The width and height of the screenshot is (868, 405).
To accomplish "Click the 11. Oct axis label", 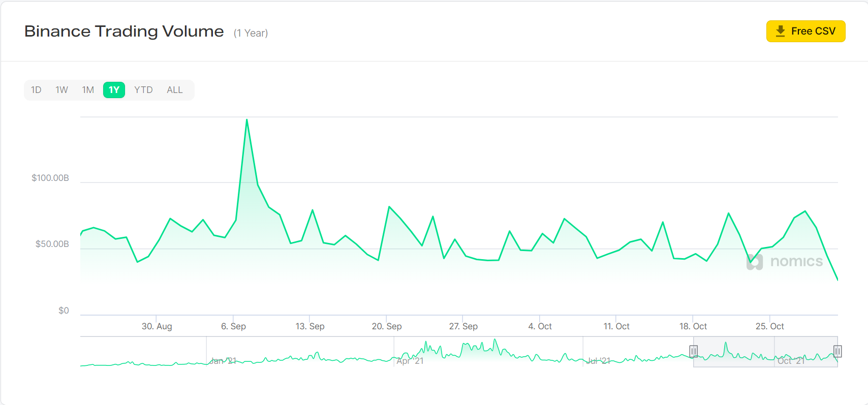I will click(616, 326).
